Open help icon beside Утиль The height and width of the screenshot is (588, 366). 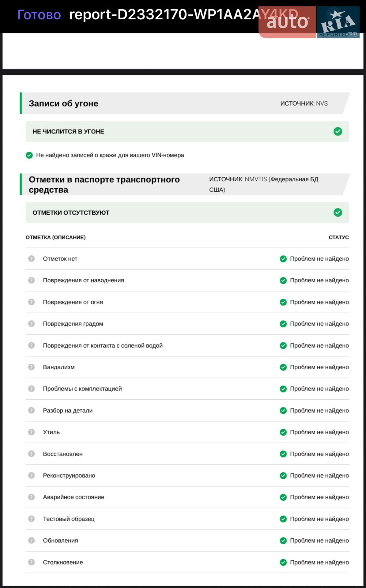pos(31,432)
